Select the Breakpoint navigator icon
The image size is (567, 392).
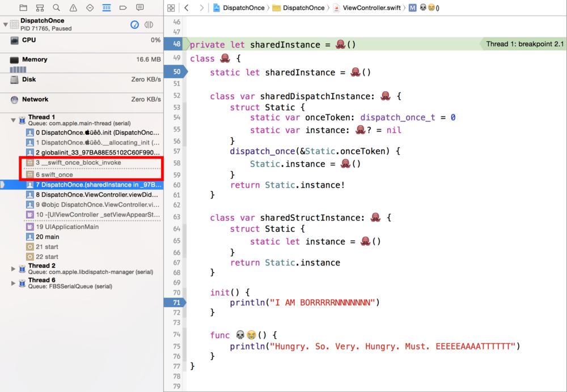(x=123, y=8)
